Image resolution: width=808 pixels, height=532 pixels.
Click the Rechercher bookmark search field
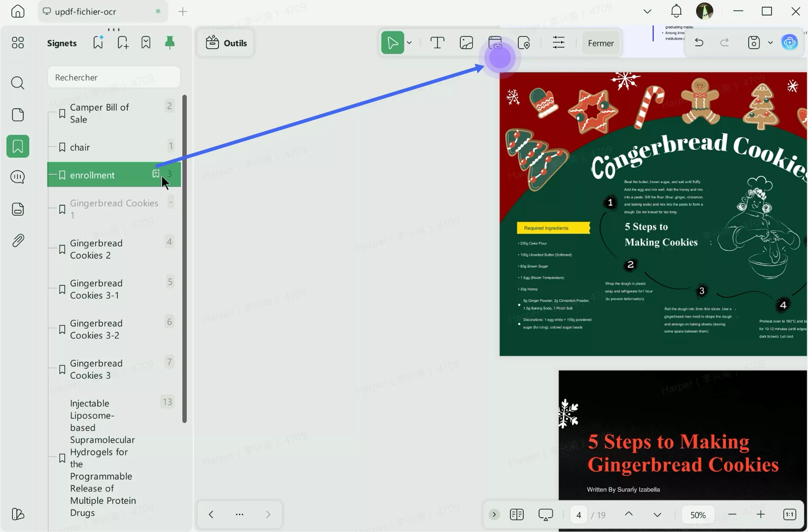(114, 77)
